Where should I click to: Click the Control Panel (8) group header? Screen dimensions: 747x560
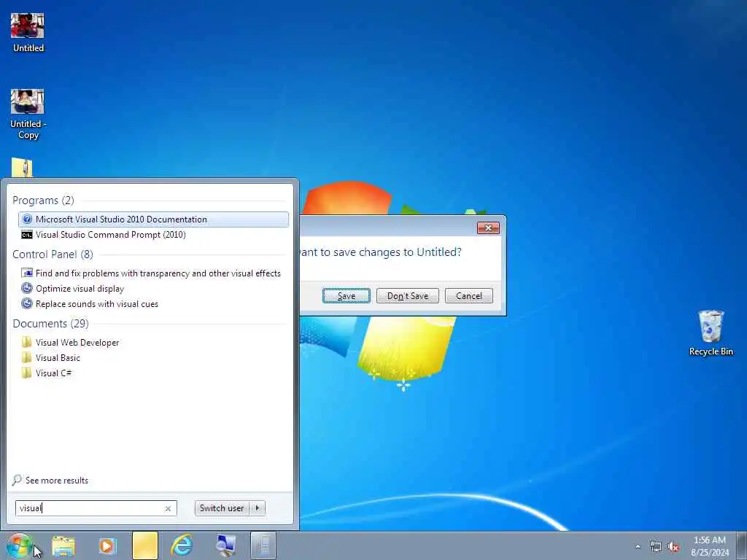click(53, 254)
